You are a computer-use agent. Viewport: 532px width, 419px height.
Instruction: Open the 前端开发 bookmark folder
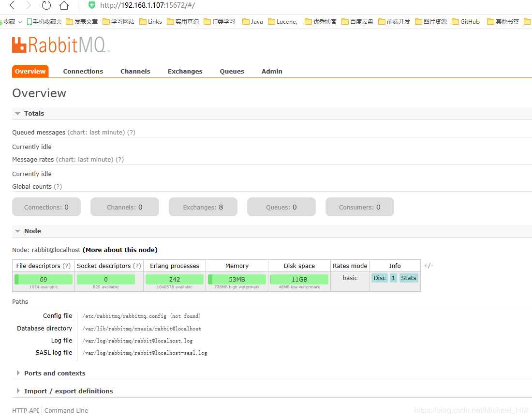point(394,22)
